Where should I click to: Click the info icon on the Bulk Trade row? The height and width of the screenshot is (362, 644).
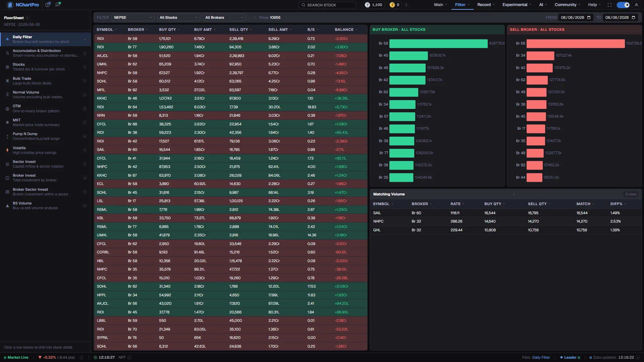click(85, 81)
